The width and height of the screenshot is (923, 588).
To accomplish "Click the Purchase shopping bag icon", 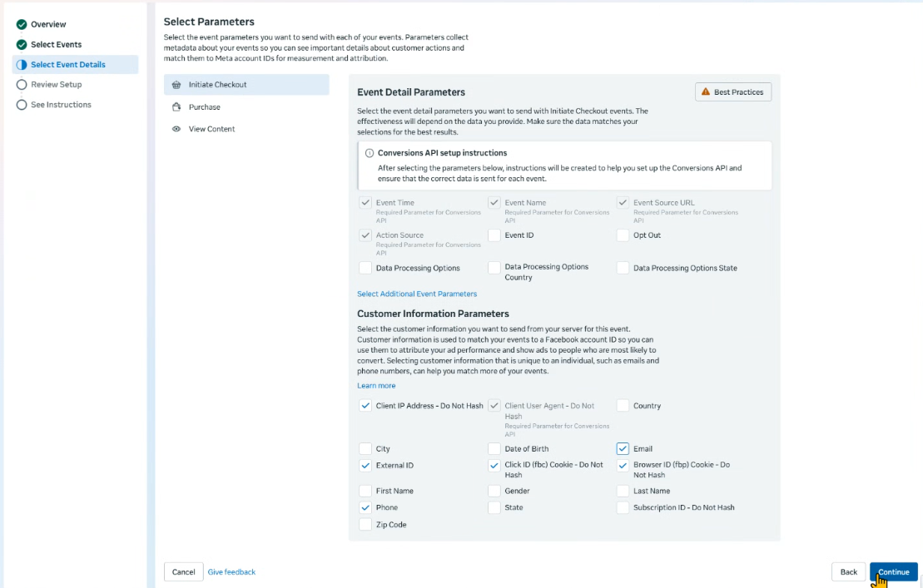I will point(176,107).
